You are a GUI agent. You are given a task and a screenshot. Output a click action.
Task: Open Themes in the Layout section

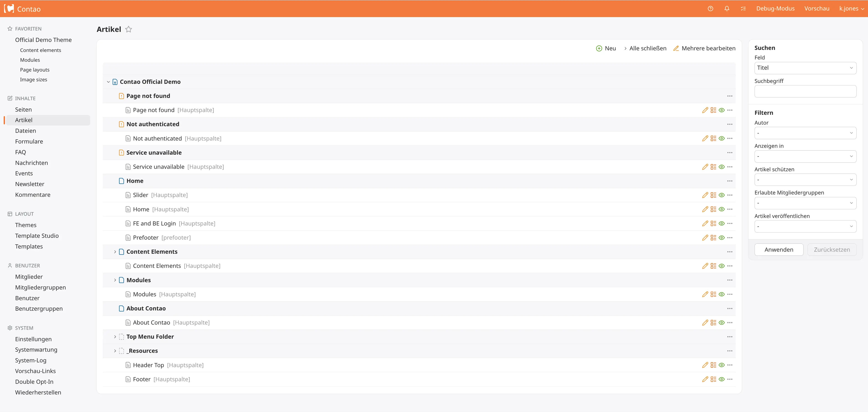[26, 225]
